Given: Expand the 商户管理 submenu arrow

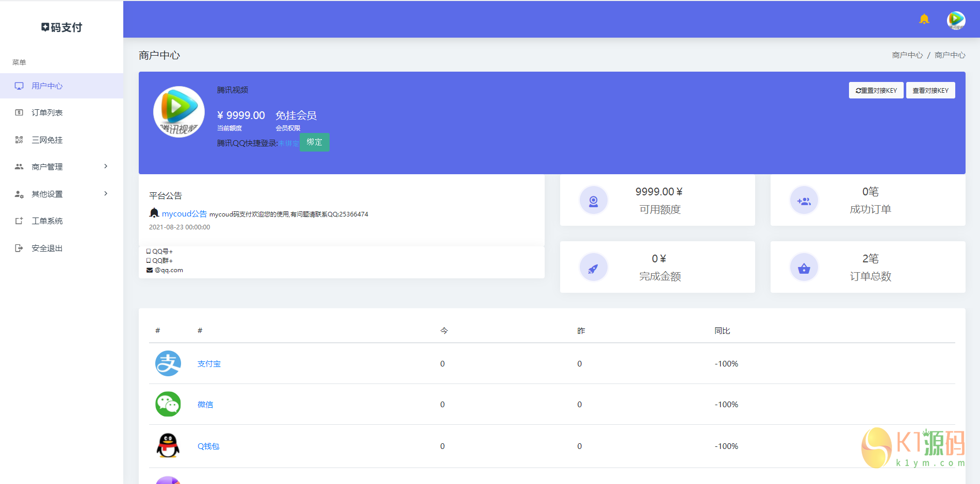Looking at the screenshot, I should pos(106,166).
